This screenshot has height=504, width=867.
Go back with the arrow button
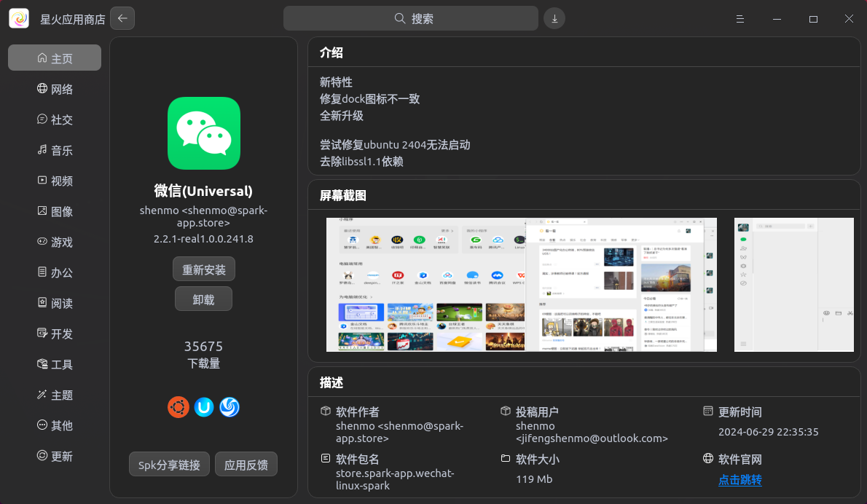pos(122,18)
